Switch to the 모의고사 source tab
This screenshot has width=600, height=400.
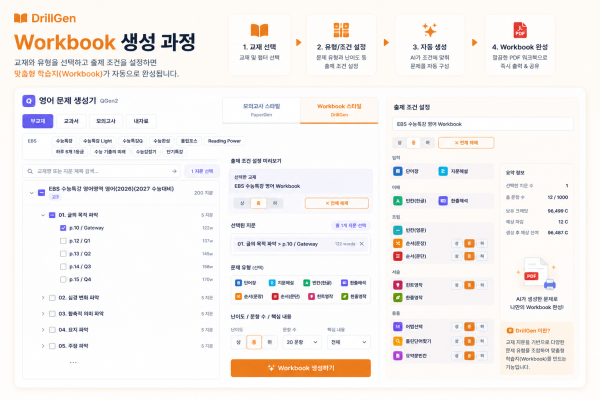[106, 121]
